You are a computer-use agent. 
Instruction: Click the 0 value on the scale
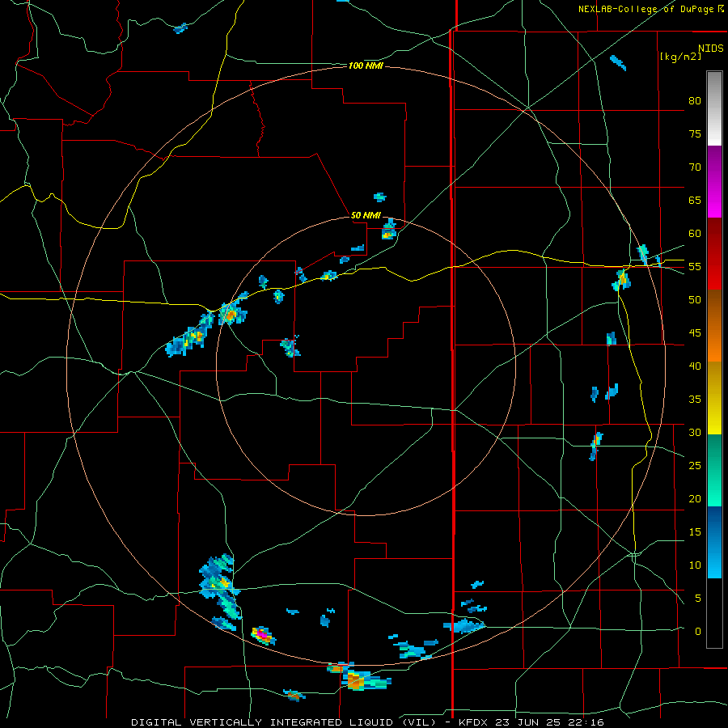697,632
